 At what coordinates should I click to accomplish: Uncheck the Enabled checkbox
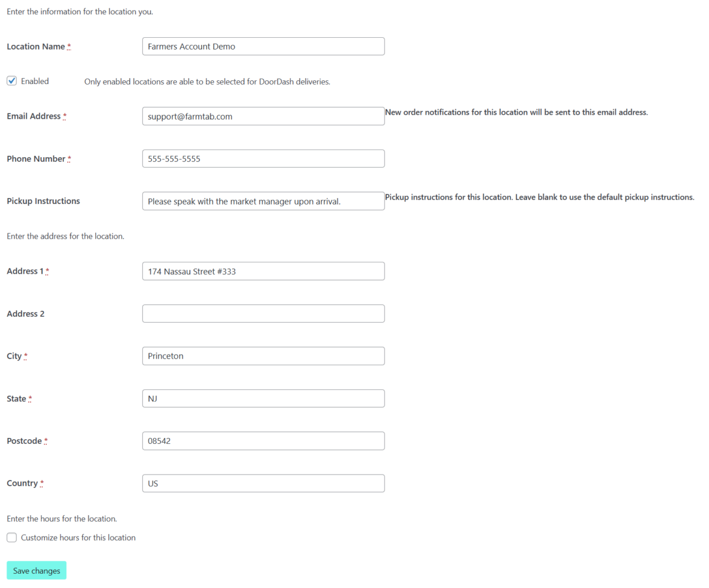[x=12, y=81]
